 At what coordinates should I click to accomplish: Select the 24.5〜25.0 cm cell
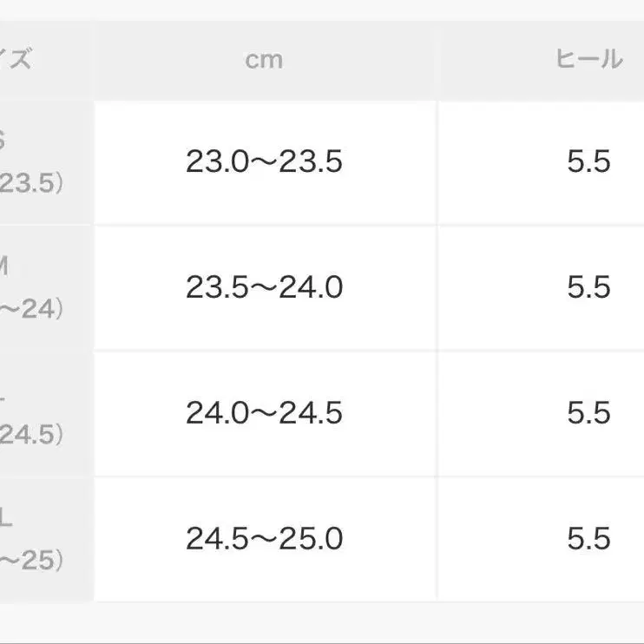tap(264, 539)
